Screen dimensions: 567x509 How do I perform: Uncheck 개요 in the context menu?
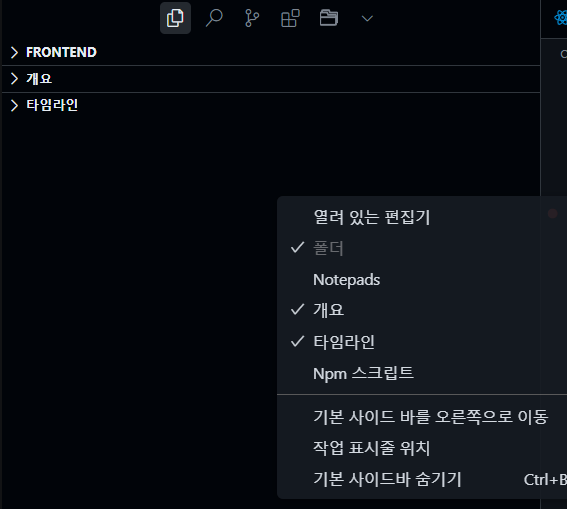tap(422, 310)
